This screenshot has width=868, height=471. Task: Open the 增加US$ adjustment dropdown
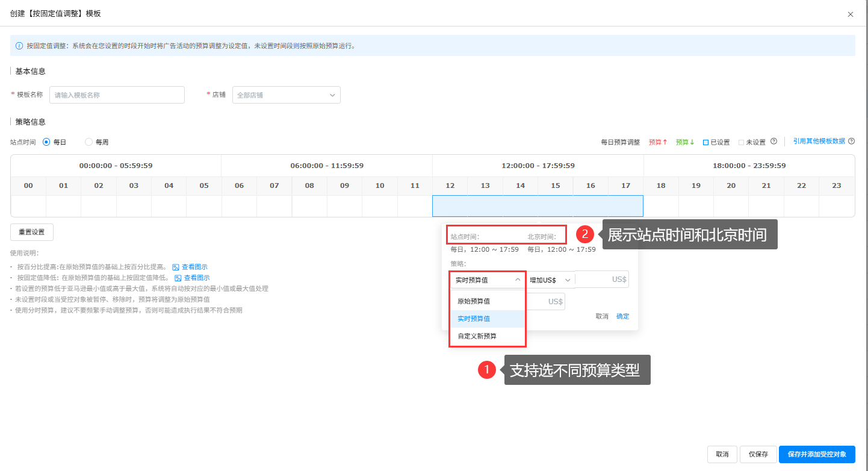(x=549, y=280)
